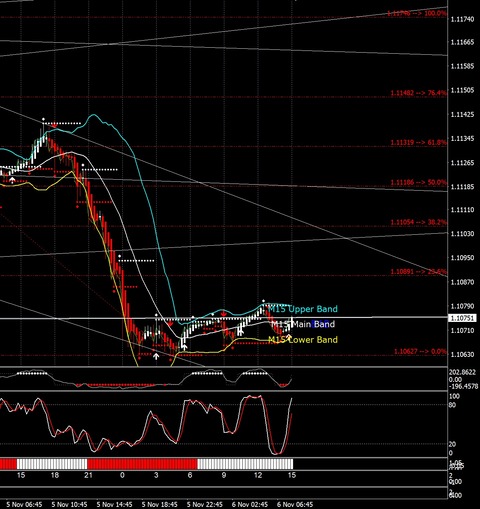Screen dimensions: 480x509
Task: Select the 1.11030 price scale value
Action: point(462,234)
